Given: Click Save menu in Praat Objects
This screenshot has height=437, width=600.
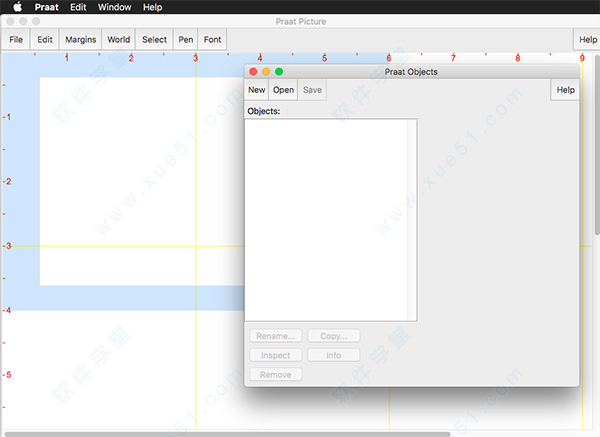Looking at the screenshot, I should [312, 90].
